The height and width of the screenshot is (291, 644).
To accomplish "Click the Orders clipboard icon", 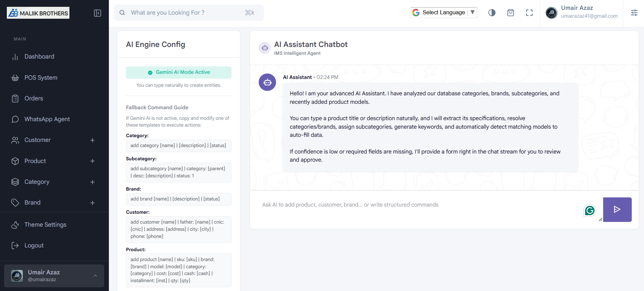I will (x=15, y=98).
